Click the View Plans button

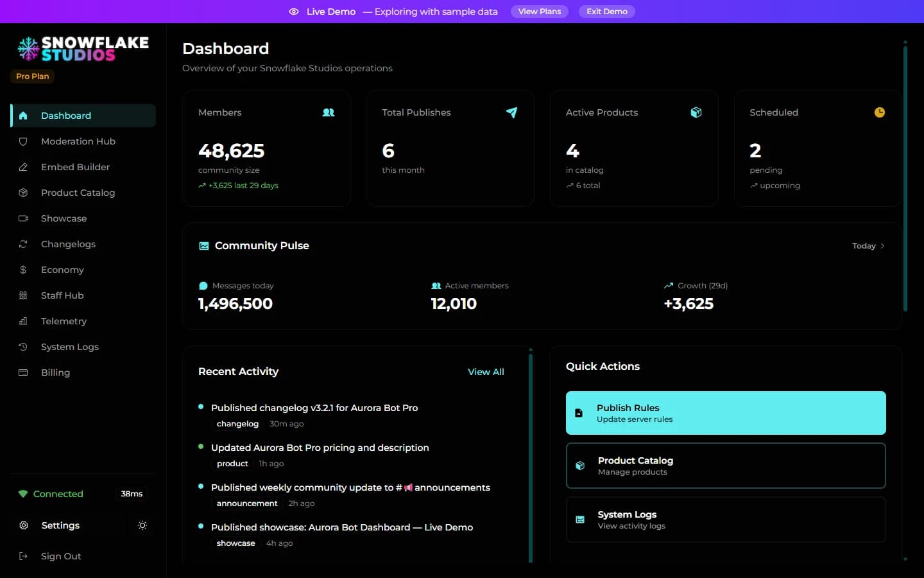pos(540,12)
